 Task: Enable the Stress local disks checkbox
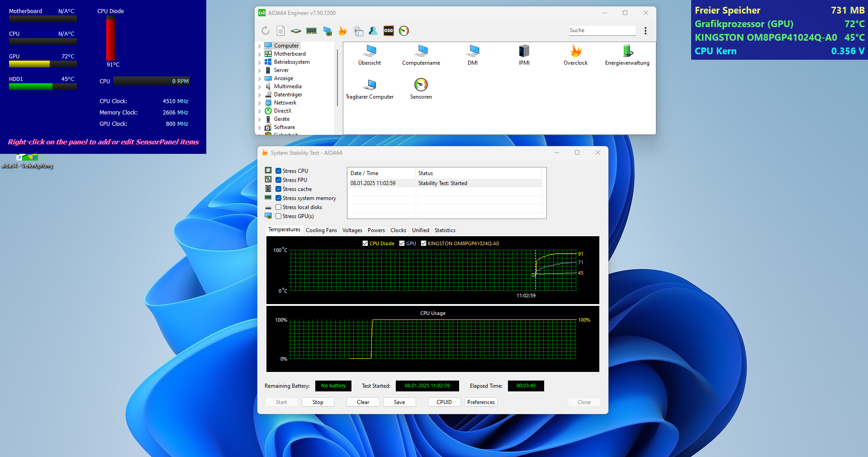tap(278, 207)
